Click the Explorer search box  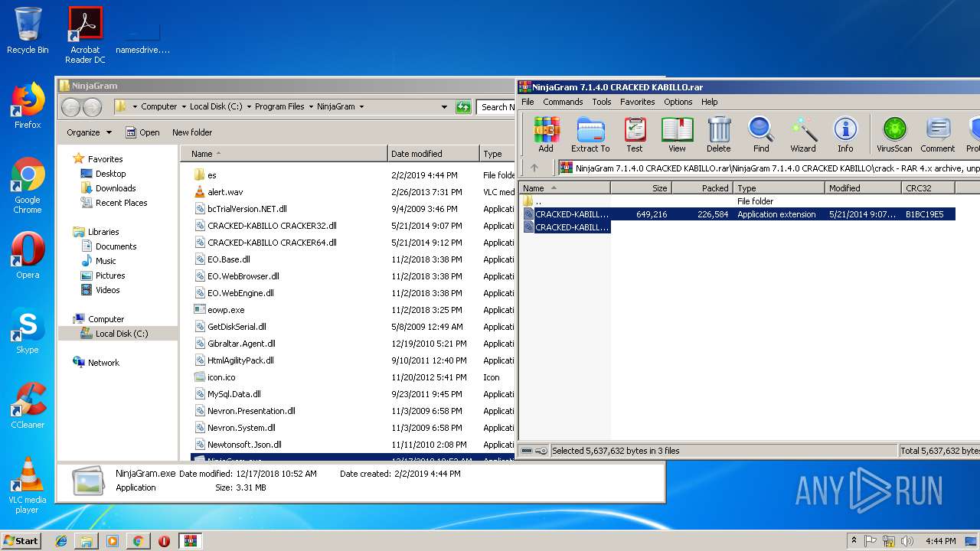(x=496, y=107)
